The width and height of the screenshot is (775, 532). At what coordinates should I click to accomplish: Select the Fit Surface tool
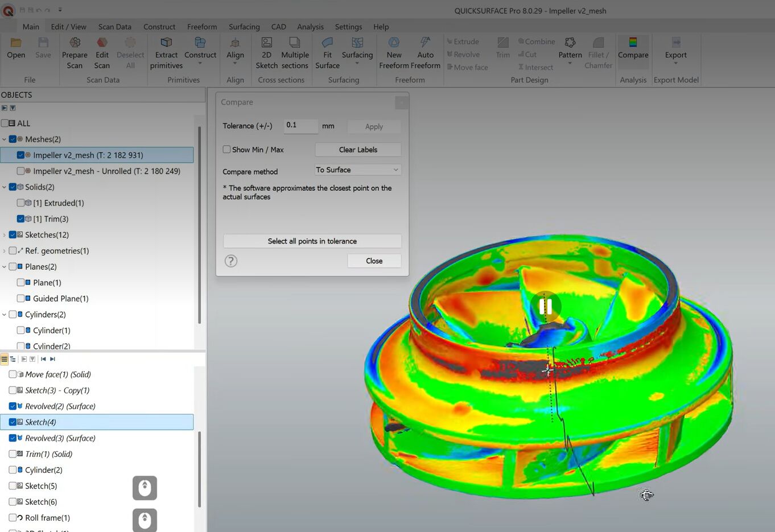pyautogui.click(x=327, y=53)
